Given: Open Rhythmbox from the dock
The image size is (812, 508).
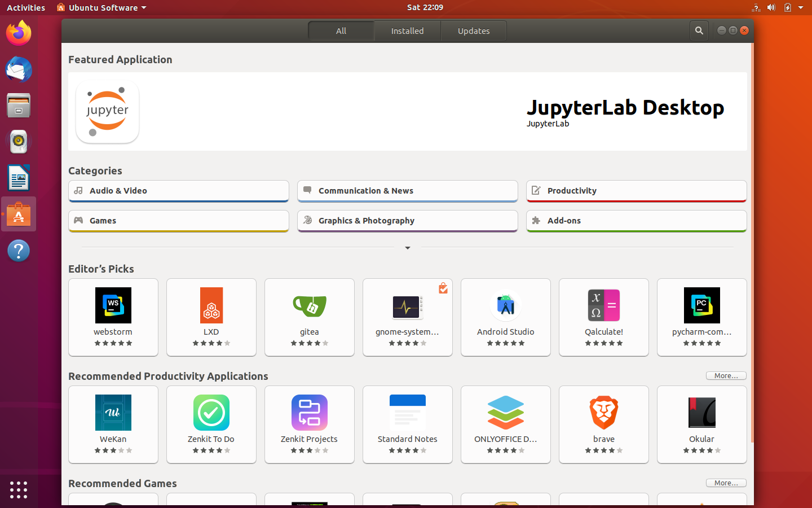Looking at the screenshot, I should (x=19, y=142).
